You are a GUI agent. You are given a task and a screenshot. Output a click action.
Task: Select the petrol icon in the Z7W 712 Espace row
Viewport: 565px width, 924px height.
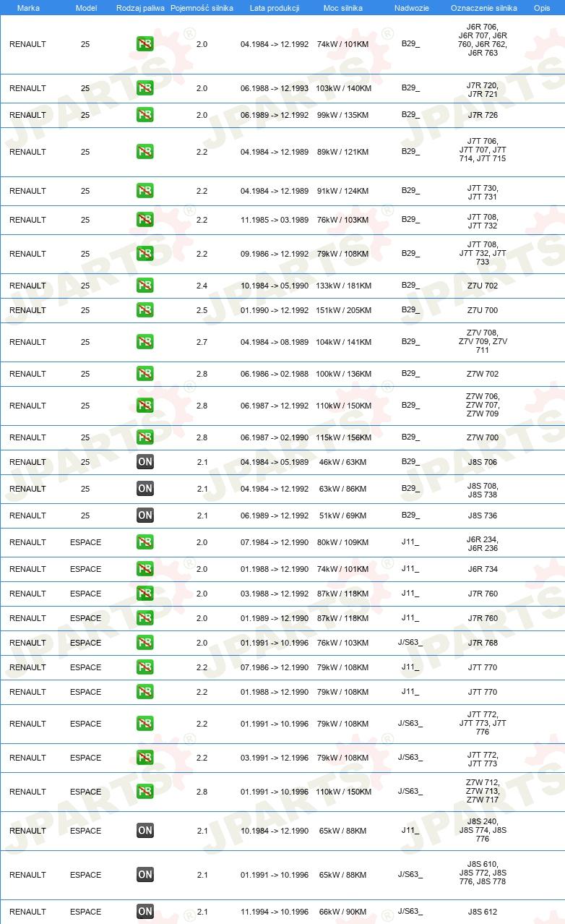[x=145, y=792]
